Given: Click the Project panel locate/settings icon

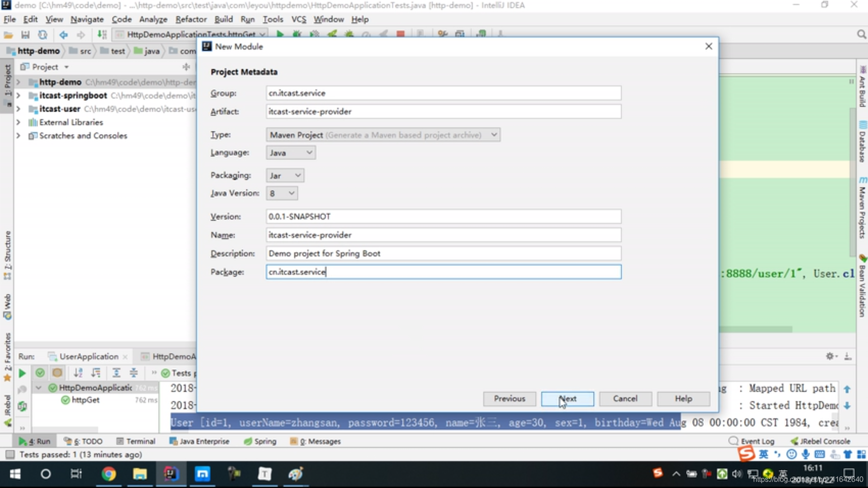Looking at the screenshot, I should tap(186, 67).
